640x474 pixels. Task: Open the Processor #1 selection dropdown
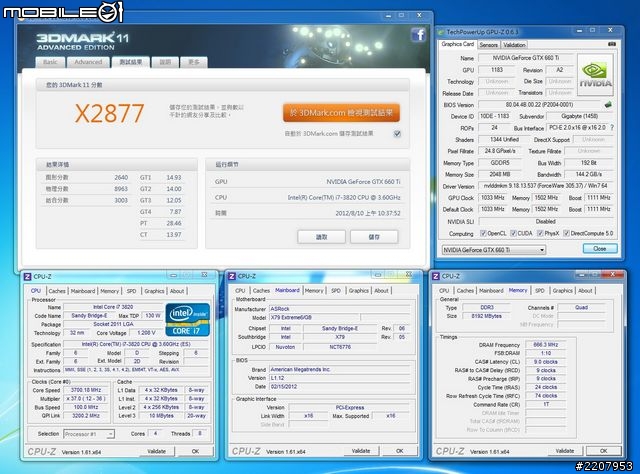coord(89,434)
